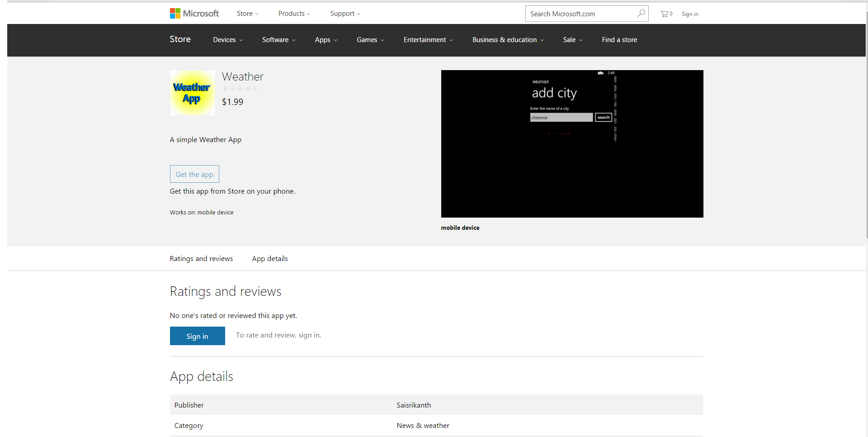
Task: Open the Business & education menu
Action: pos(508,40)
